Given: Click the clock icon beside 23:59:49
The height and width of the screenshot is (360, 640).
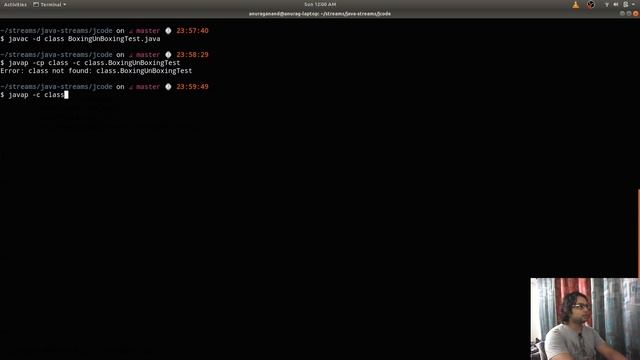Looking at the screenshot, I should click(168, 87).
